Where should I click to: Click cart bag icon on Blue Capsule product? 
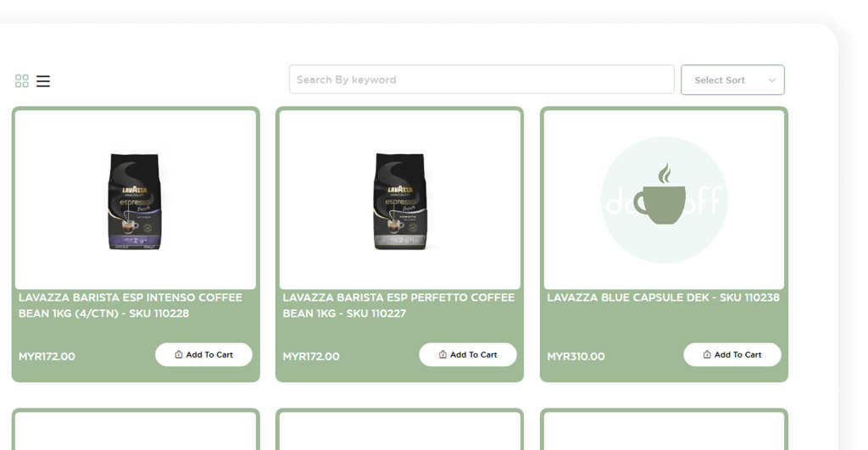click(x=707, y=354)
